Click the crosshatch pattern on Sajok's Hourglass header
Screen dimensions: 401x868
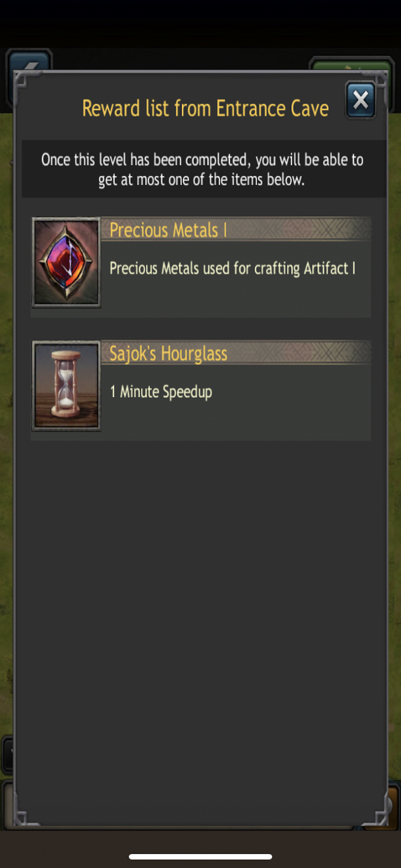[x=331, y=353]
